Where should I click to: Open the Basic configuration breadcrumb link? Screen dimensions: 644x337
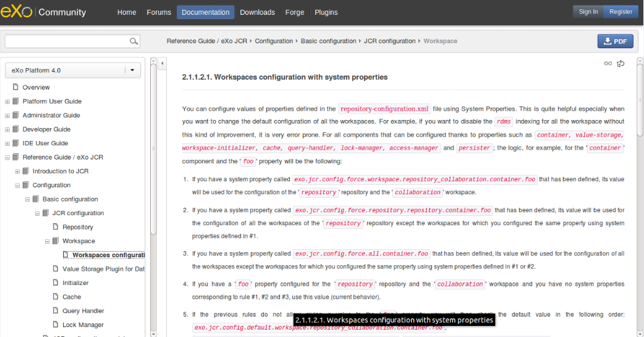tap(328, 41)
